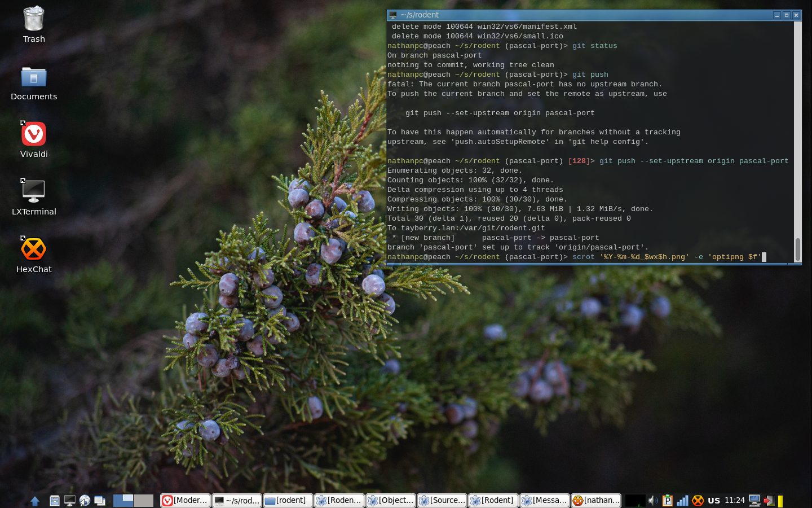The width and height of the screenshot is (812, 508).
Task: Click the network signal bars icon
Action: pyautogui.click(x=682, y=501)
